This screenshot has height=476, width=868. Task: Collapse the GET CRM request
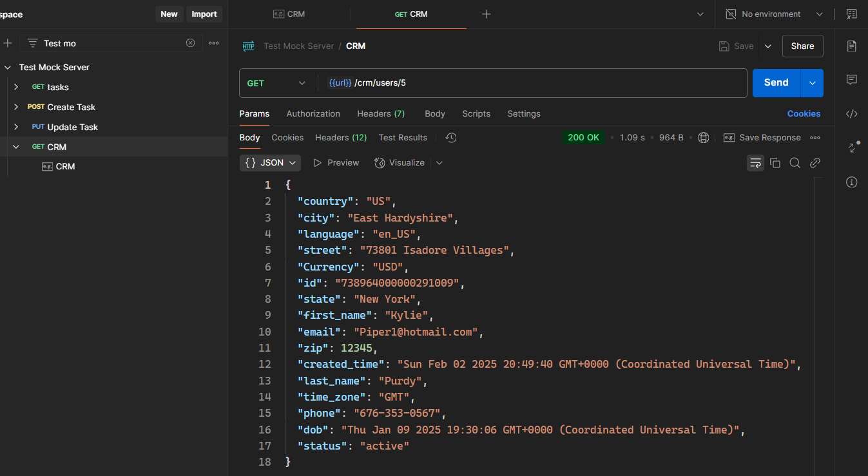(16, 147)
